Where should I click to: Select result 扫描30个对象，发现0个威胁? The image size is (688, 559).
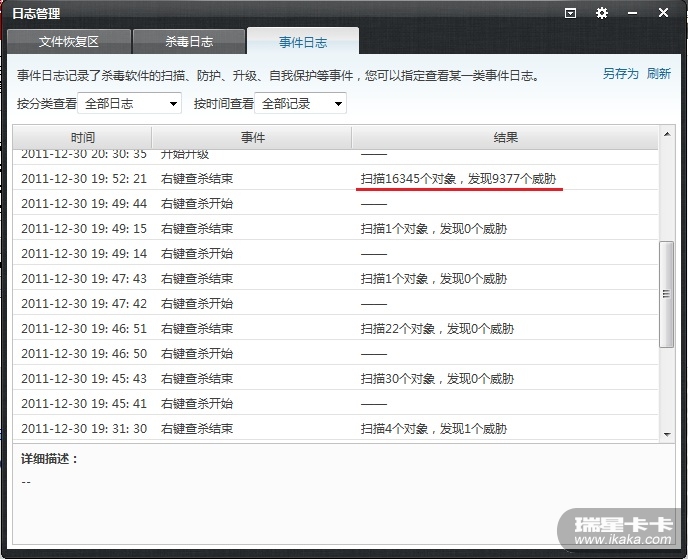[437, 379]
